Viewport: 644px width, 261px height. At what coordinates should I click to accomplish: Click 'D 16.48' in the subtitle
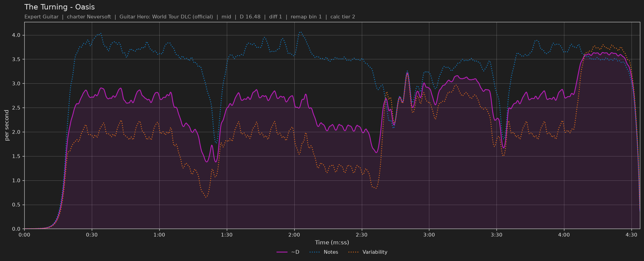pyautogui.click(x=250, y=17)
